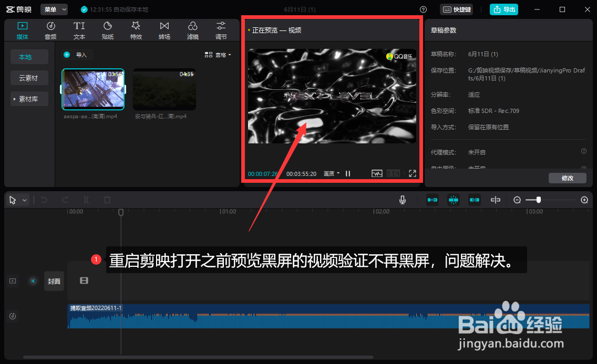597x364 pixels.
Task: Click the 适应 fit ratio button in preview
Action: pos(393,173)
